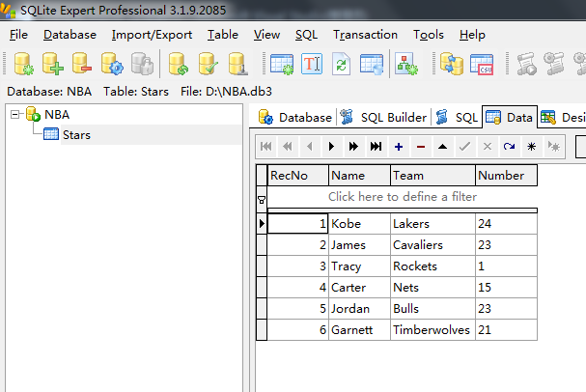Sort by the Name column header

point(359,176)
